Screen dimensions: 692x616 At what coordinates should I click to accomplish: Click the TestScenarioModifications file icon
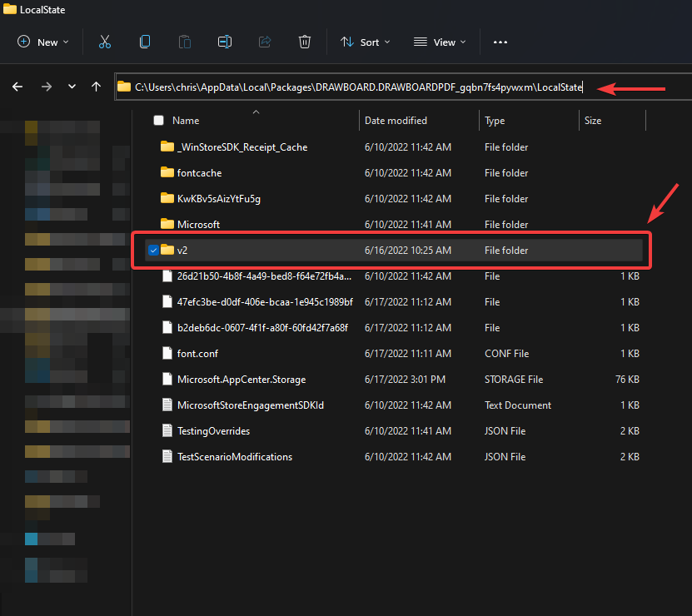click(x=167, y=456)
